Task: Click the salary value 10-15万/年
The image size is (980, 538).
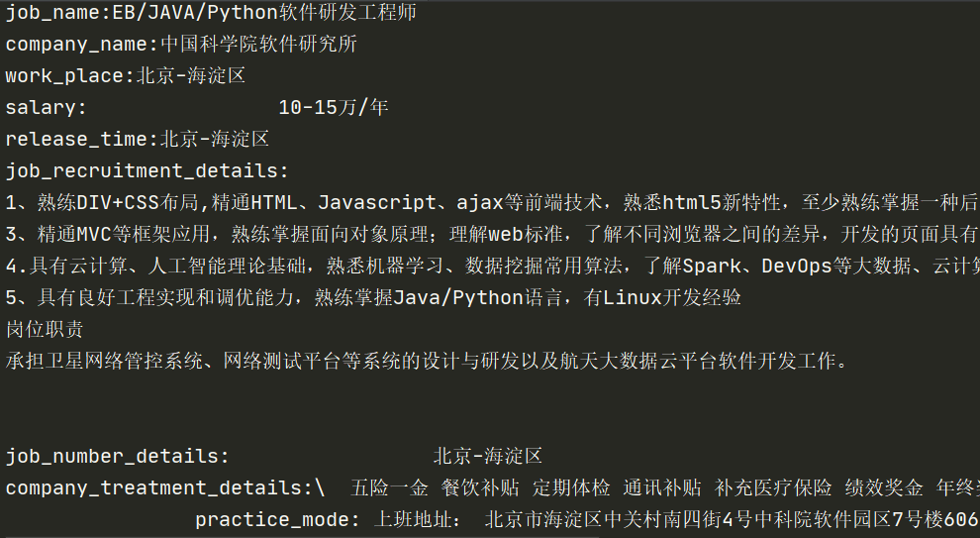Action: pos(334,107)
